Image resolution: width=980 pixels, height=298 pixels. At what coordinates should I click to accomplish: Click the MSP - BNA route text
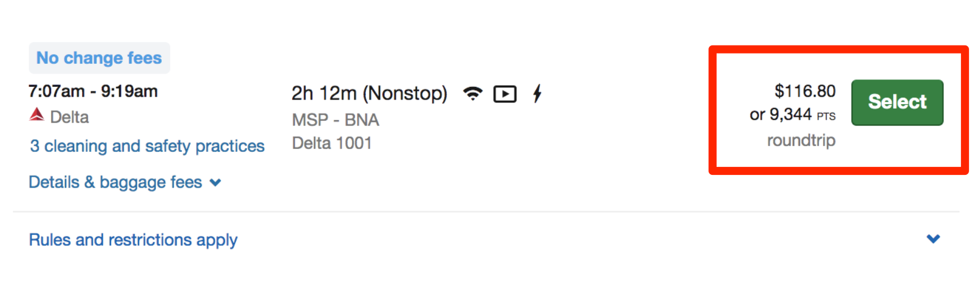coord(335,120)
